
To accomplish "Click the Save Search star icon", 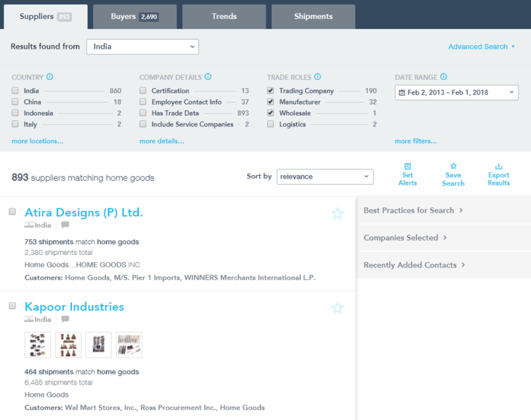I will [453, 167].
